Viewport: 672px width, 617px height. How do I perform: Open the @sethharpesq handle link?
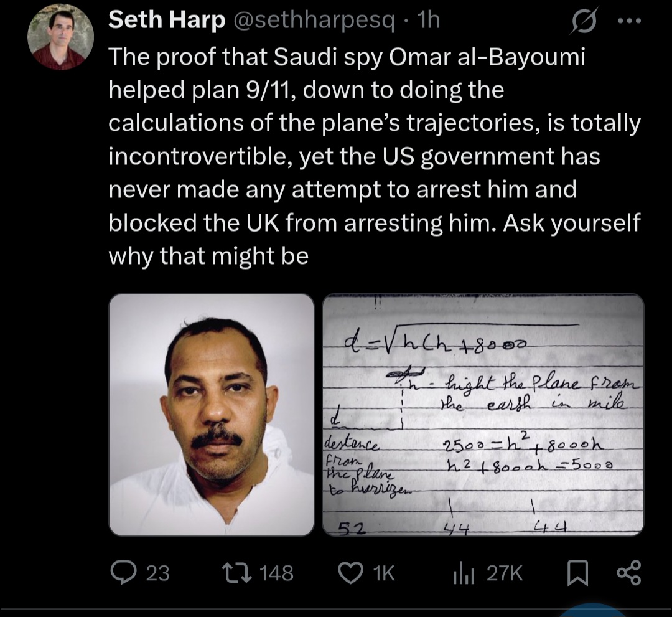point(314,20)
